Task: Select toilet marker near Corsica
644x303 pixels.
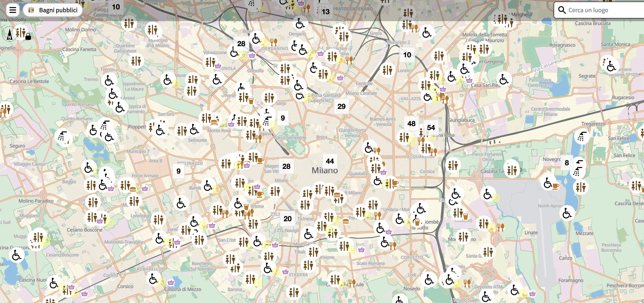Action: pos(453,165)
